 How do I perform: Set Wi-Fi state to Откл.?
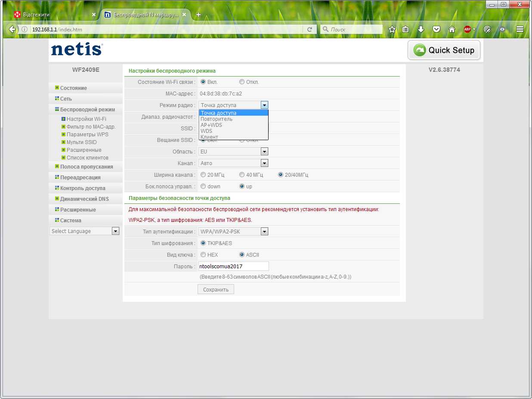(242, 82)
